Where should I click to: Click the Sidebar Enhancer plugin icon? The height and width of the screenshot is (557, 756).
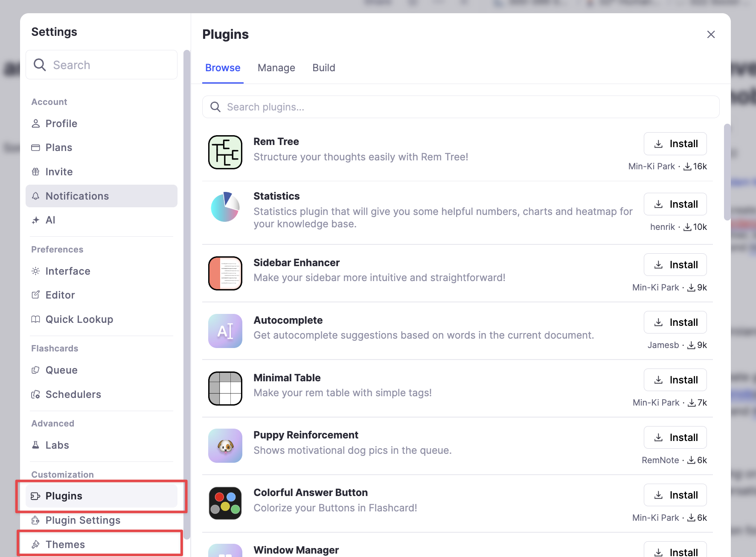point(225,273)
